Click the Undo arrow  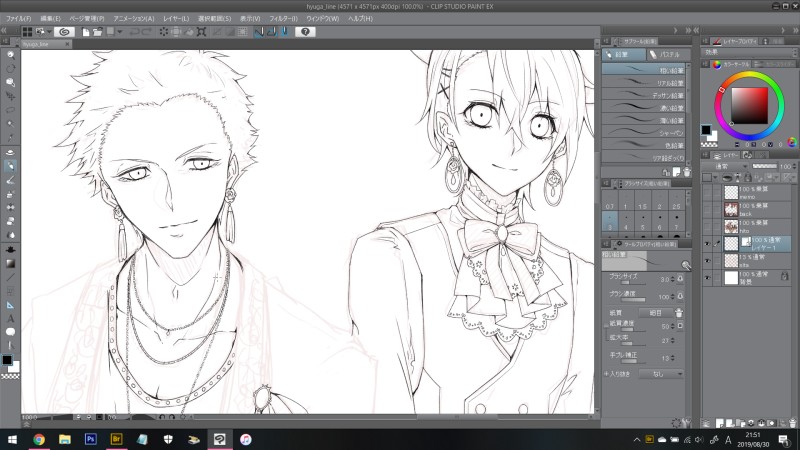pos(134,32)
